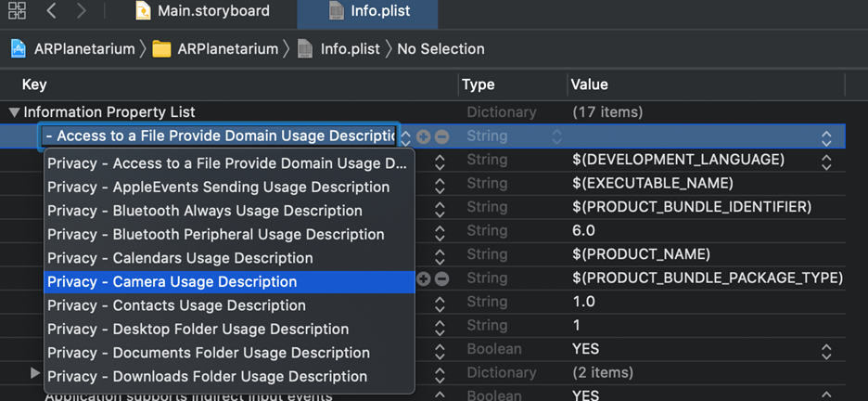Click the Value column header
Image resolution: width=868 pixels, height=401 pixels.
coord(590,84)
